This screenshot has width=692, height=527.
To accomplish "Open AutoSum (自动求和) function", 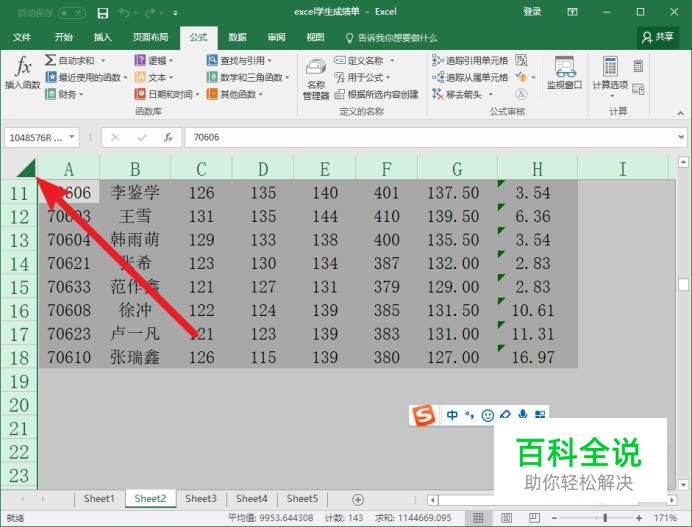I will [70, 60].
